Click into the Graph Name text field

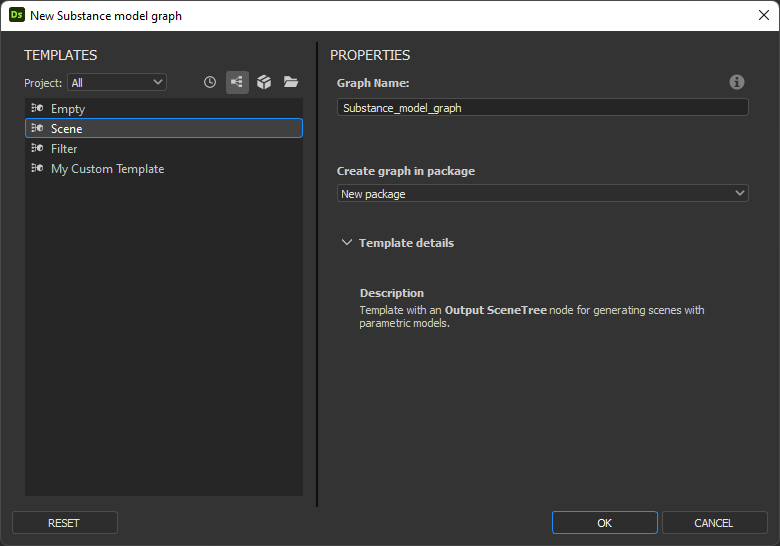click(x=542, y=108)
